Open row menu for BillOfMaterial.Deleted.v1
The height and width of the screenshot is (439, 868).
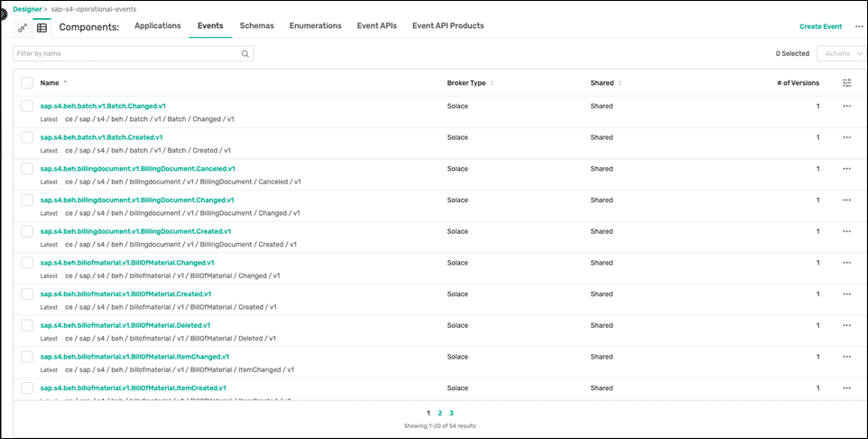pos(846,325)
